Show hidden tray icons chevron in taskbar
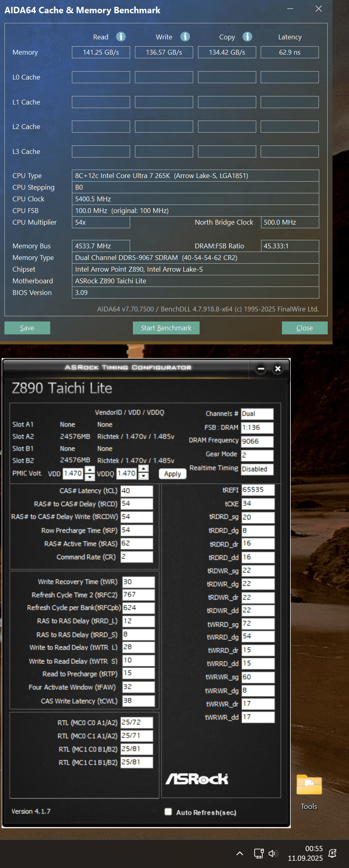This screenshot has width=349, height=868. pyautogui.click(x=240, y=854)
